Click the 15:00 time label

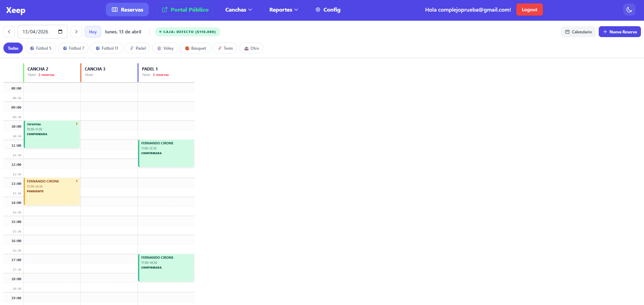point(16,222)
